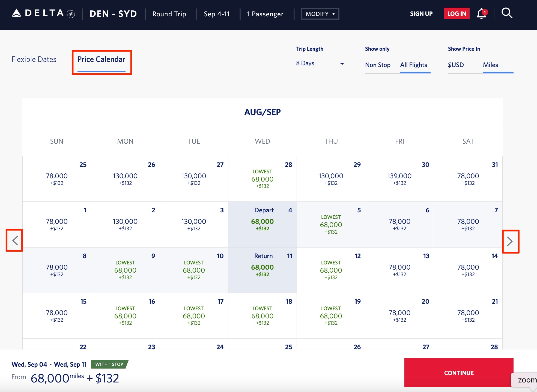Open the SIGN UP link
Screen dimensions: 537x392
tap(421, 14)
